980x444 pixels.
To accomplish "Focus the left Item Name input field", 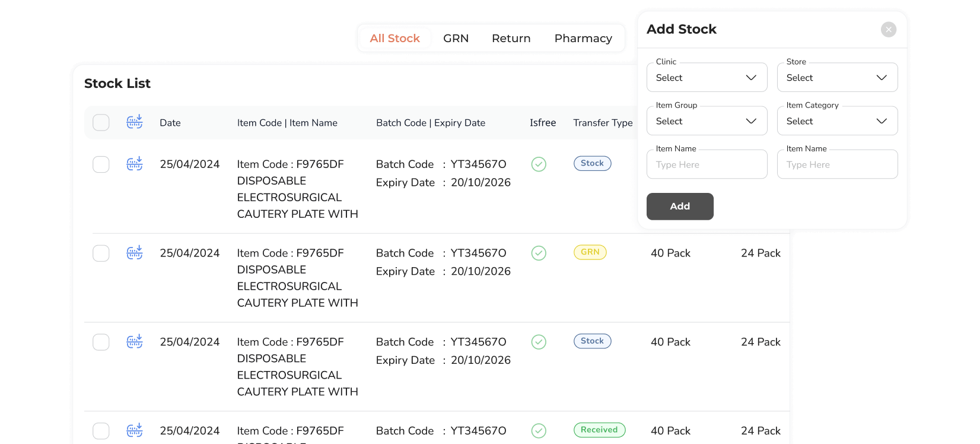I will coord(707,165).
